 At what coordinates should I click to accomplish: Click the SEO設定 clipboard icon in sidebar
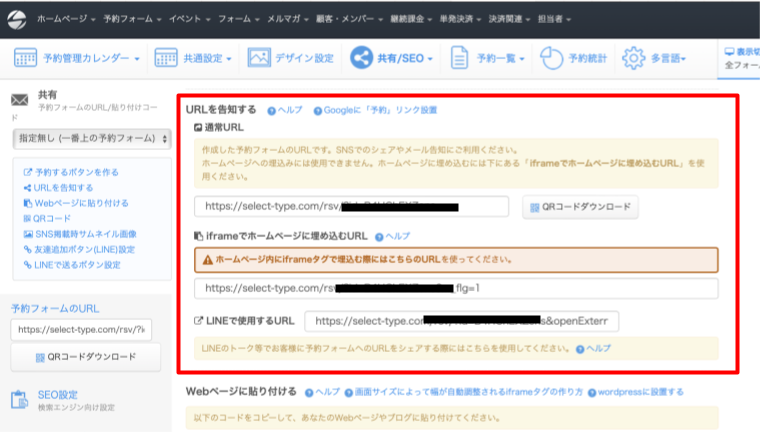(21, 400)
